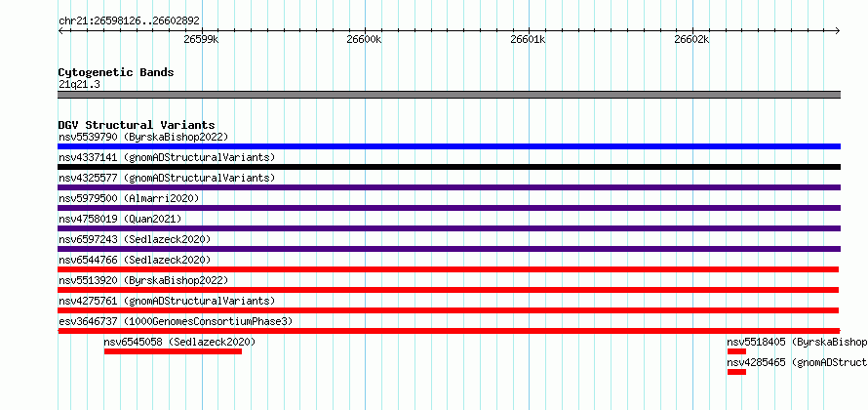This screenshot has width=868, height=410.
Task: Open the nsv6544766 (Sedlazeck2020) label
Action: coord(135,260)
